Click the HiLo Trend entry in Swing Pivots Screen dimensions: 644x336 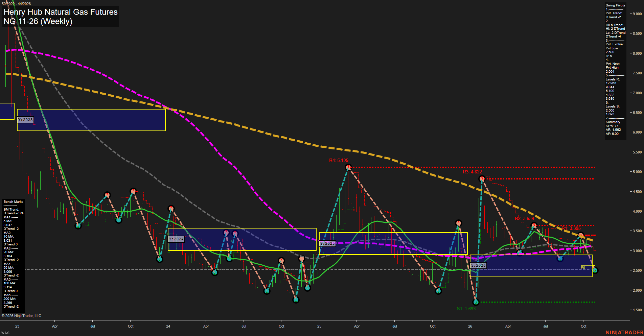tap(614, 25)
